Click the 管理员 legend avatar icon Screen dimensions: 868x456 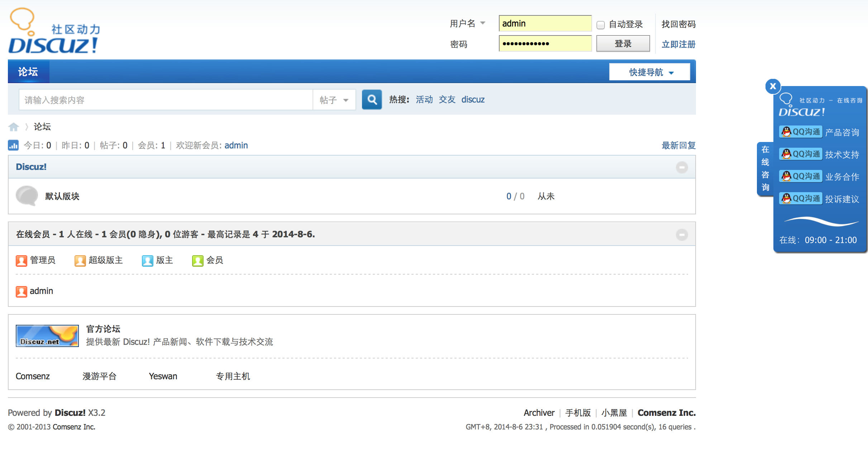[21, 261]
